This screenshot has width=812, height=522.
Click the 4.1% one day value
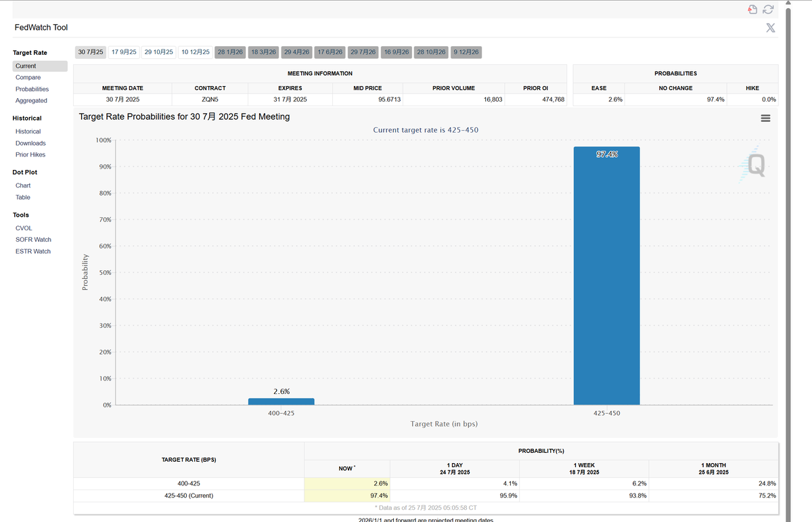pos(510,483)
